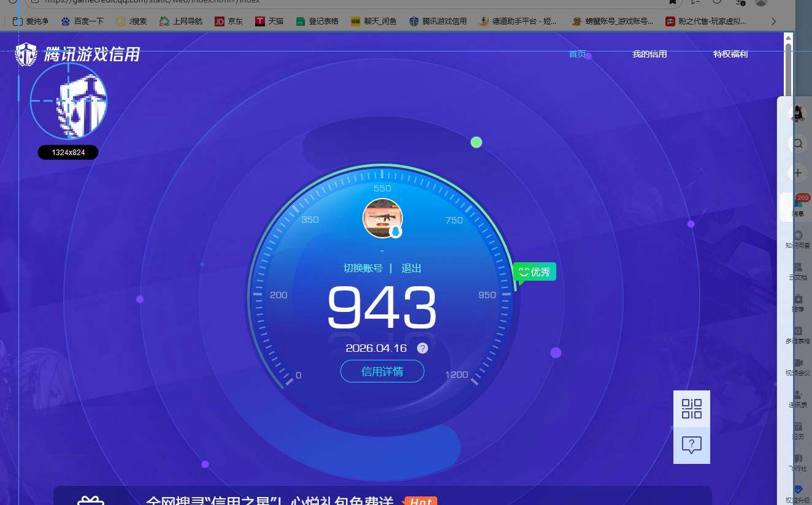Open the help tooltip beside date 2026.04.16
Image resolution: width=812 pixels, height=505 pixels.
pyautogui.click(x=422, y=348)
